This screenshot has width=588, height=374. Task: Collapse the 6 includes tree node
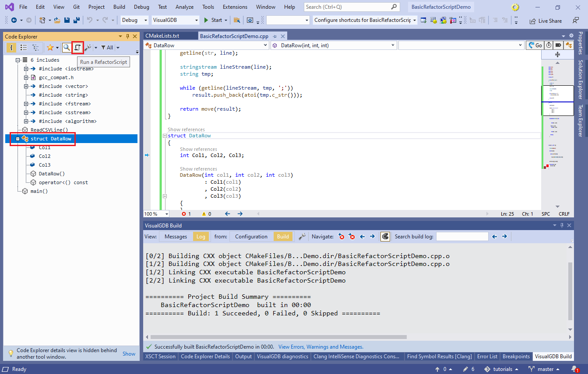tap(18, 60)
